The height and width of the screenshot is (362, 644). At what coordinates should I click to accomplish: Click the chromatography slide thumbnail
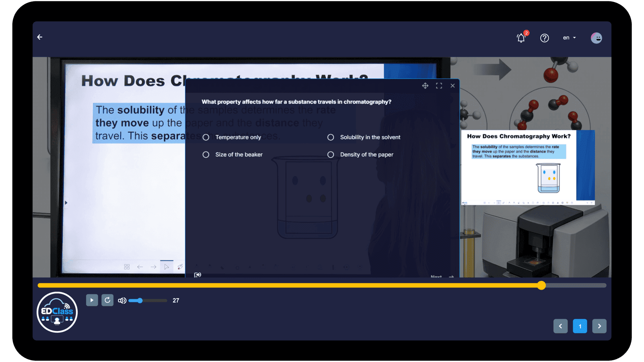528,167
